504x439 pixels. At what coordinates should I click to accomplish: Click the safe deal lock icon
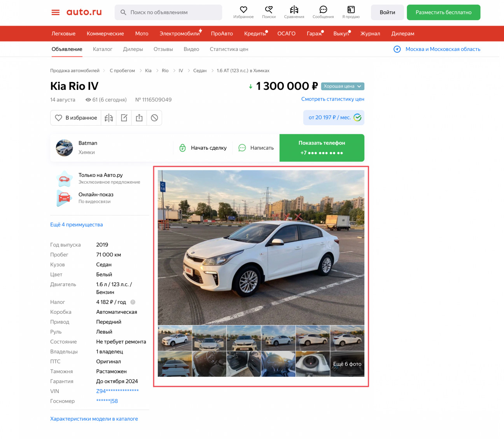182,148
